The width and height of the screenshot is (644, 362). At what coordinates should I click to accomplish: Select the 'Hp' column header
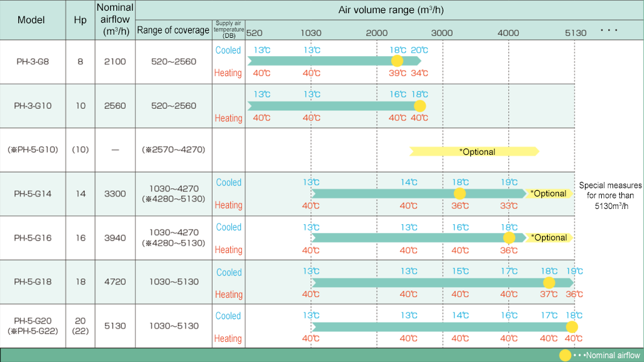click(80, 20)
